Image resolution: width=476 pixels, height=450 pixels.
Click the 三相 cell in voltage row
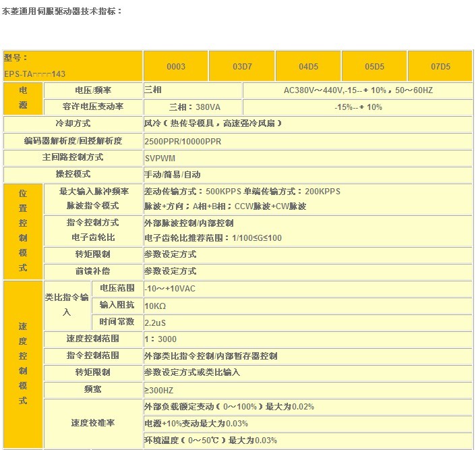coord(193,90)
